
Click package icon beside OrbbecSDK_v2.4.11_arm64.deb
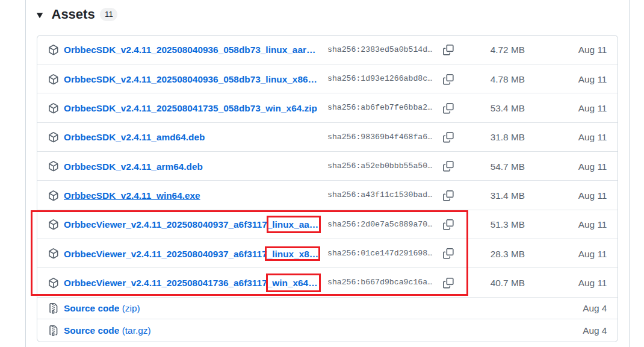tap(53, 167)
